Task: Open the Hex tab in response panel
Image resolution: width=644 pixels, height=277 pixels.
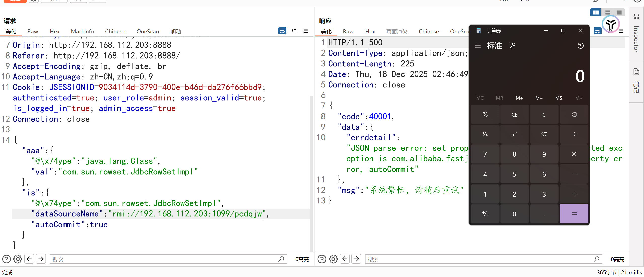Action: (370, 31)
